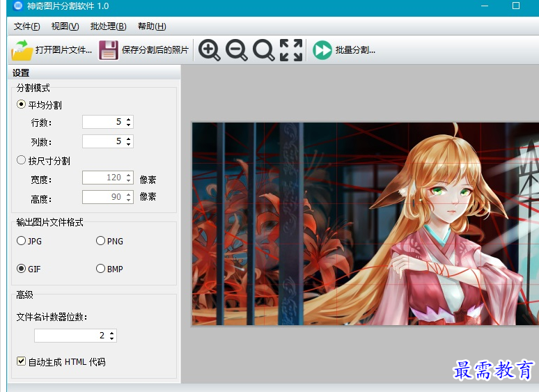Decrease 文件名计数器位数 with down arrow
The image size is (539, 392).
coord(111,338)
